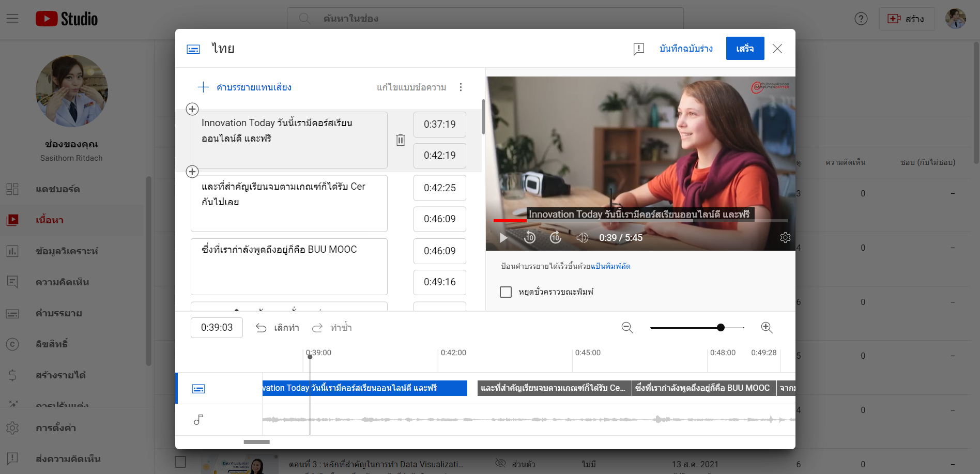Save draft of the subtitles
The height and width of the screenshot is (474, 980).
click(686, 49)
